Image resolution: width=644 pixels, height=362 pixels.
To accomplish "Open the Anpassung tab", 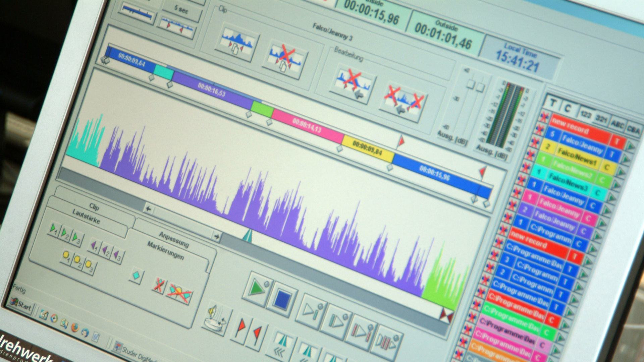I will (x=174, y=240).
